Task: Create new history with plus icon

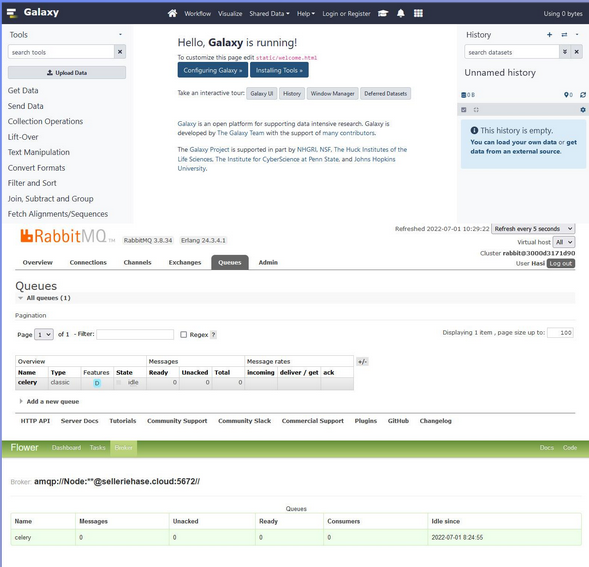Action: (549, 35)
